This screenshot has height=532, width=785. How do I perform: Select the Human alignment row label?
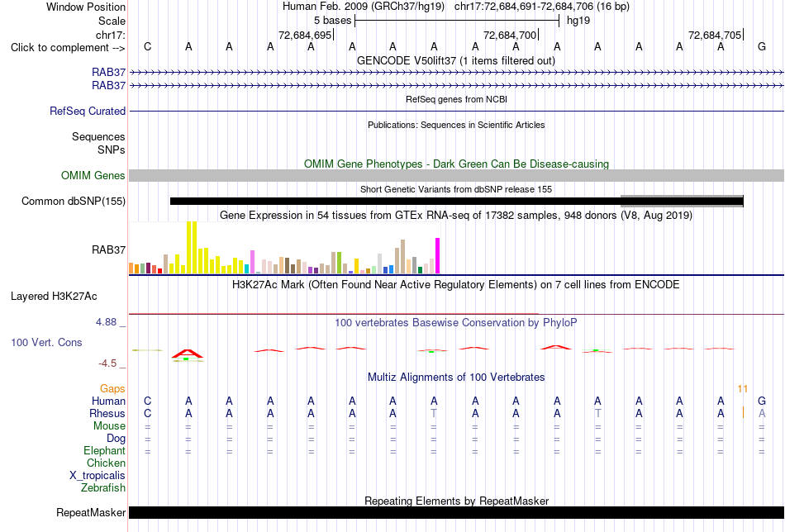click(108, 401)
